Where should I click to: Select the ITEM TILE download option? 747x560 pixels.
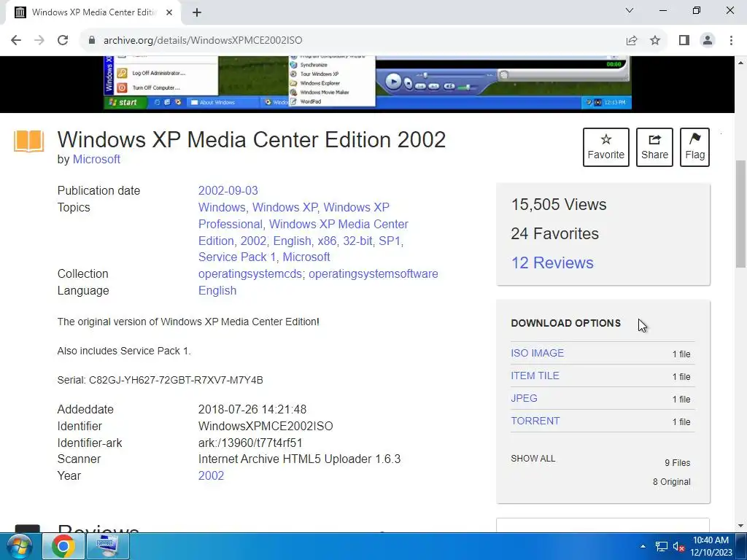point(535,376)
